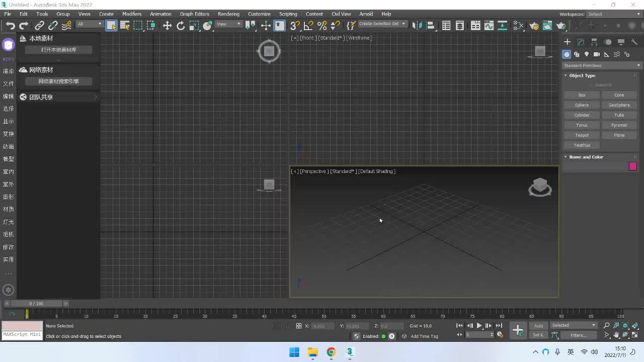This screenshot has height=362, width=644.
Task: Toggle absolute/offset transform type-in mode
Action: [298, 326]
